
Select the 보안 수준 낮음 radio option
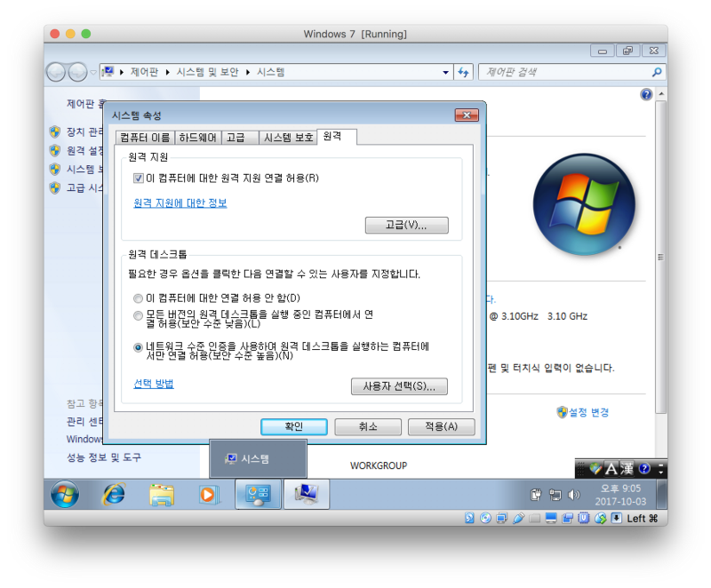click(x=138, y=315)
